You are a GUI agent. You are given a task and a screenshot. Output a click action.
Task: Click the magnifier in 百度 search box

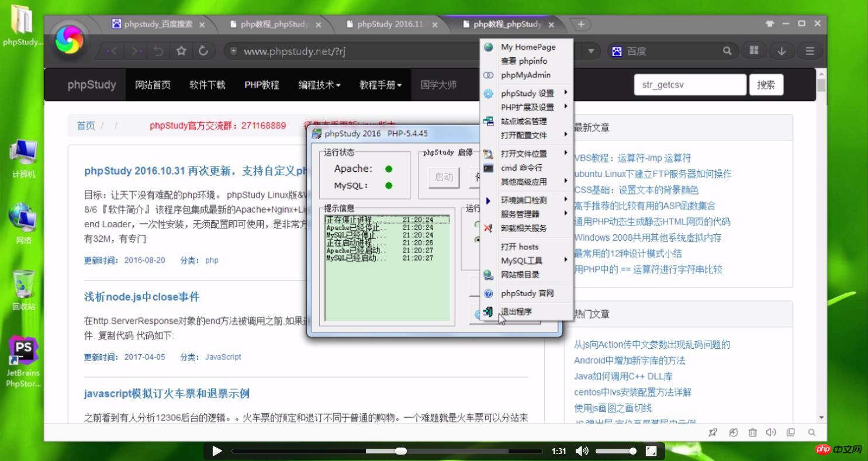pyautogui.click(x=727, y=51)
